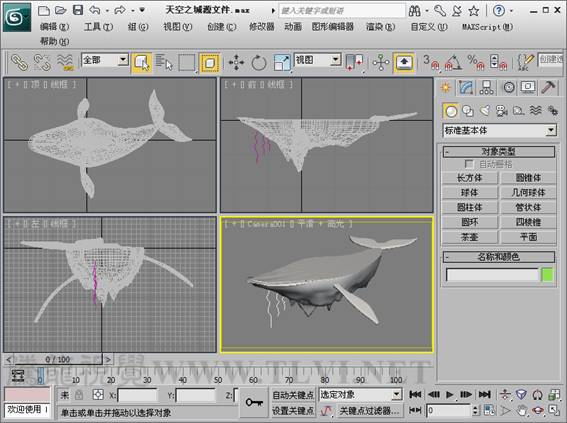Open Select by Name list icon
Screen dimensions: 567x423
pyautogui.click(x=164, y=63)
